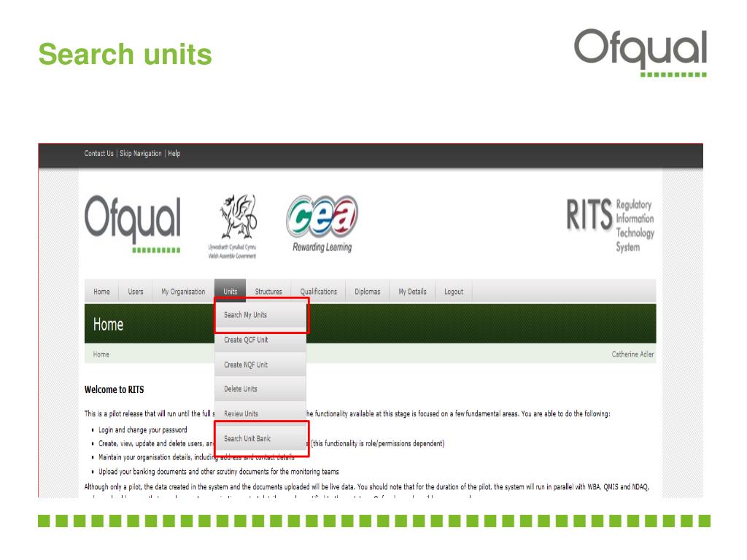
Task: Open the Qualifications tab
Action: pos(318,292)
